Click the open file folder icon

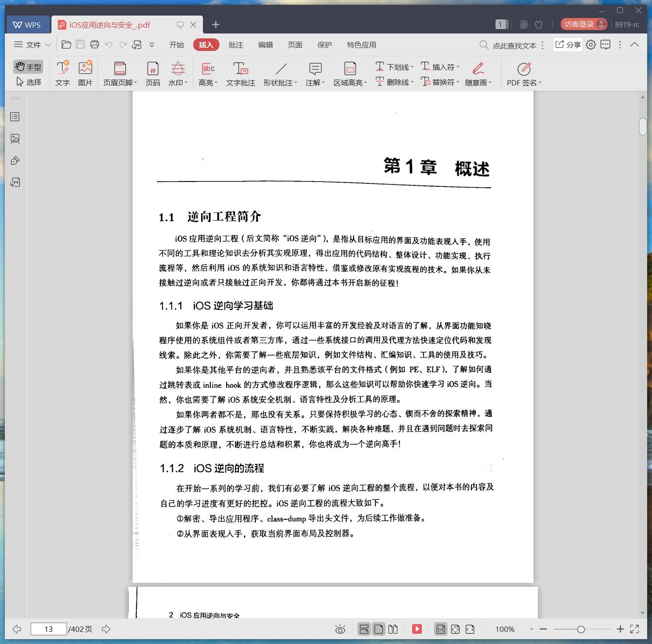[67, 45]
